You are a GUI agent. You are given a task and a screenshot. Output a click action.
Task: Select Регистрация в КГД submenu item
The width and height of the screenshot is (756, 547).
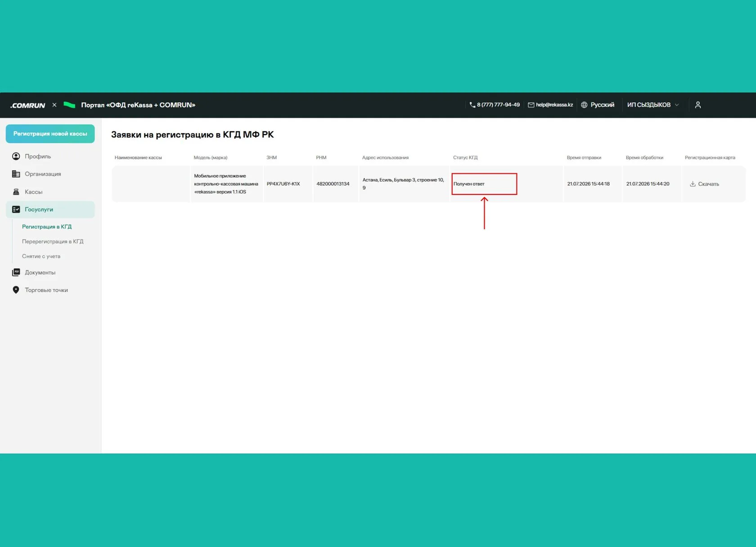[x=47, y=226]
